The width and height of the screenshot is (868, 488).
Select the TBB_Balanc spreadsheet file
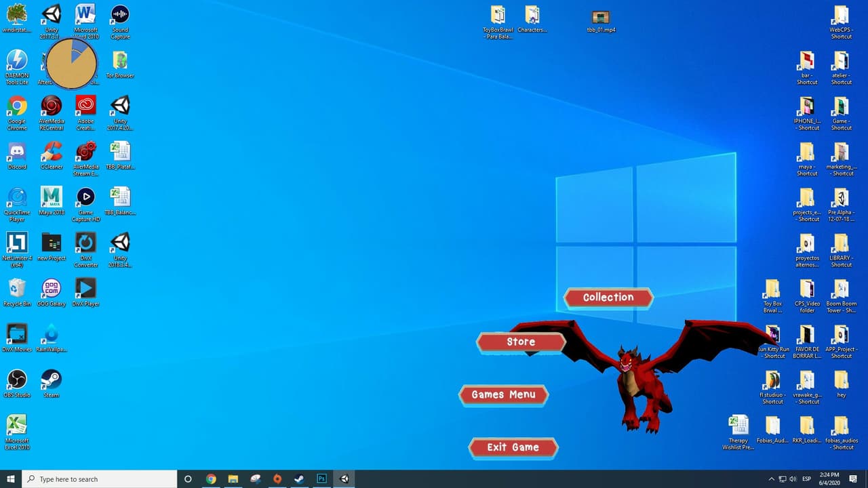(120, 201)
